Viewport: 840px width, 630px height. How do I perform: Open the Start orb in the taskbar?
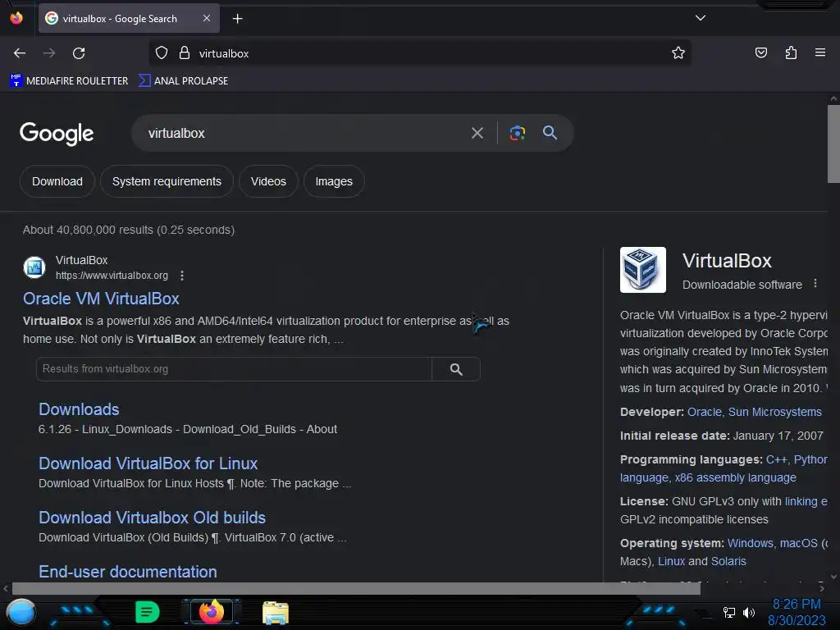pos(21,612)
